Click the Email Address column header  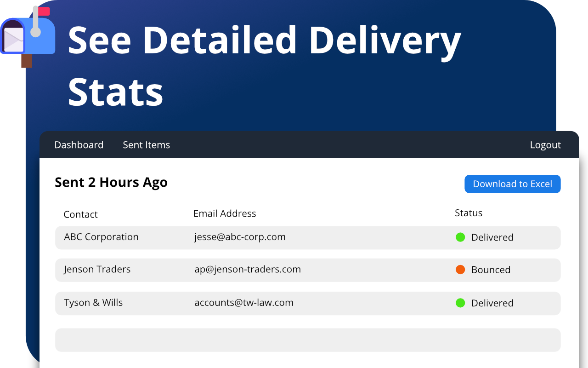click(x=225, y=213)
